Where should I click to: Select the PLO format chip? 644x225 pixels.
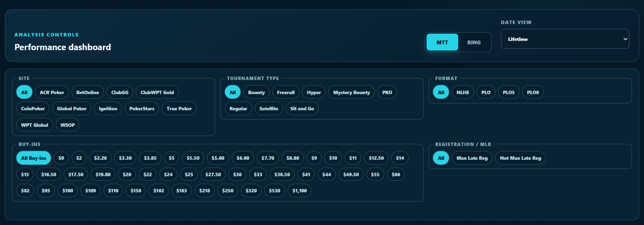(x=486, y=92)
